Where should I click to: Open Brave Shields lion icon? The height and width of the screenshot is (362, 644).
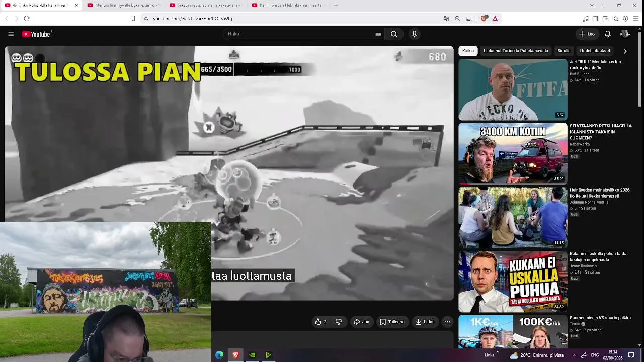[x=484, y=19]
